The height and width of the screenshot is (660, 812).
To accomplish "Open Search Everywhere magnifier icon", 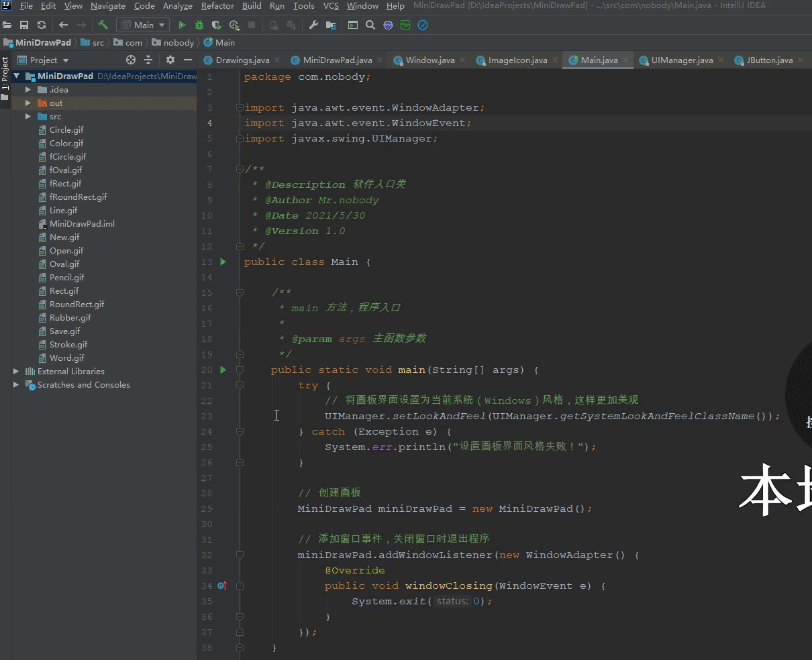I will [x=370, y=25].
